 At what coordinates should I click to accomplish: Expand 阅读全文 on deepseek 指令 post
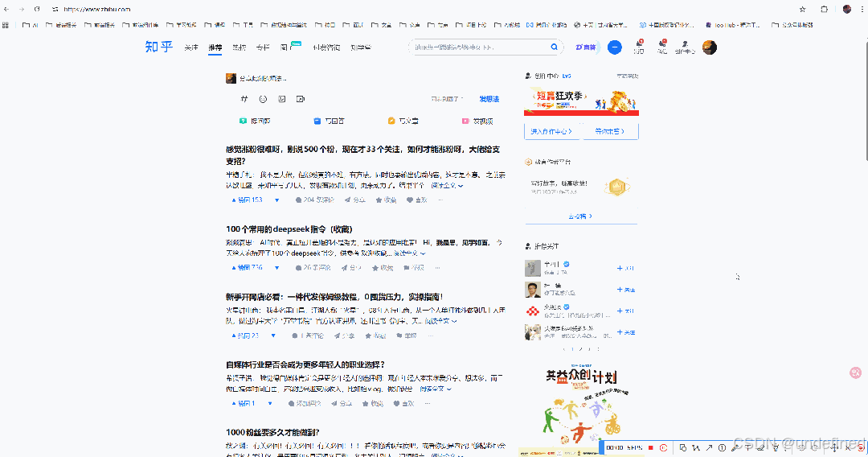tap(410, 253)
